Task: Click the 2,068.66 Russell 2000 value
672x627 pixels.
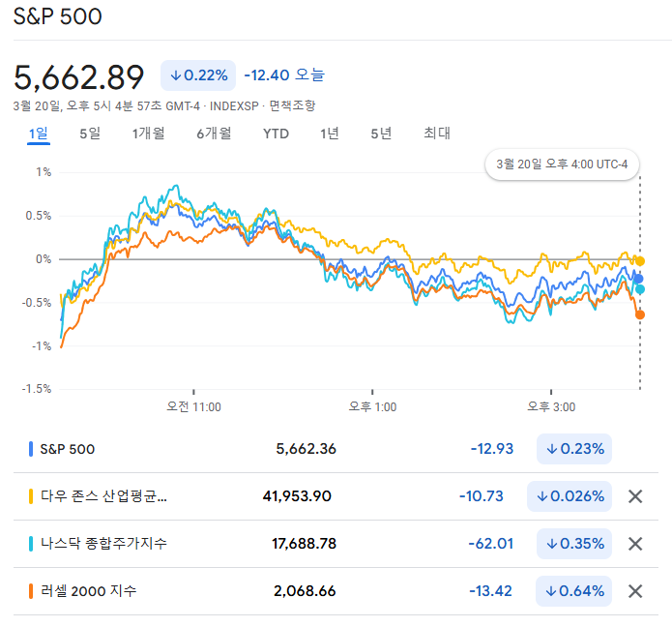Action: [305, 591]
